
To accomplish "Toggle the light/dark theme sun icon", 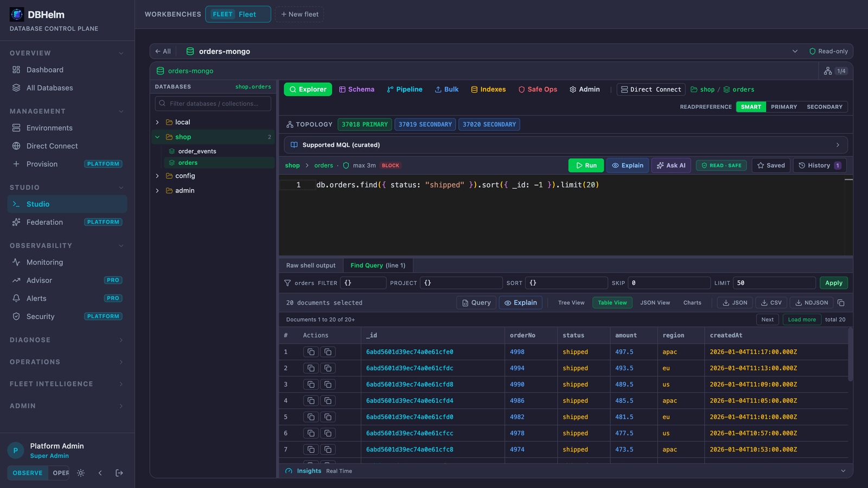I will (81, 473).
